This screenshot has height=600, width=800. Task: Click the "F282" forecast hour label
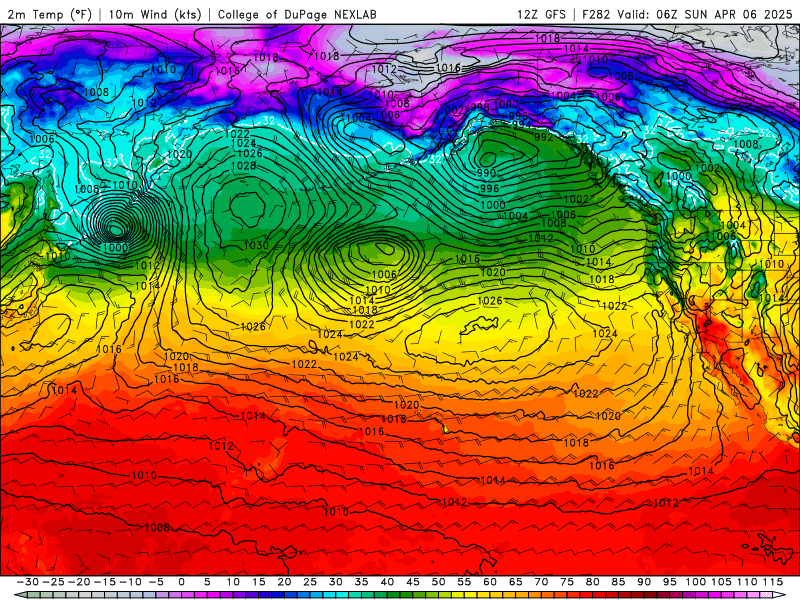(596, 14)
